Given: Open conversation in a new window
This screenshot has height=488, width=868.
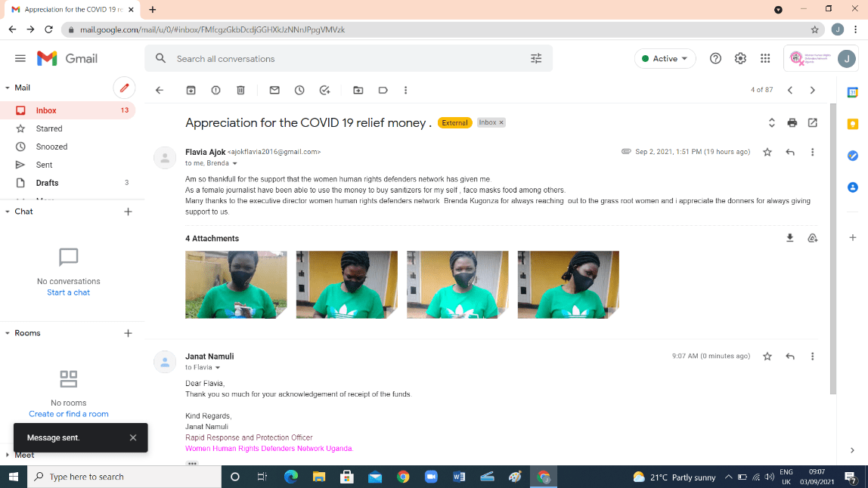Looking at the screenshot, I should [813, 123].
